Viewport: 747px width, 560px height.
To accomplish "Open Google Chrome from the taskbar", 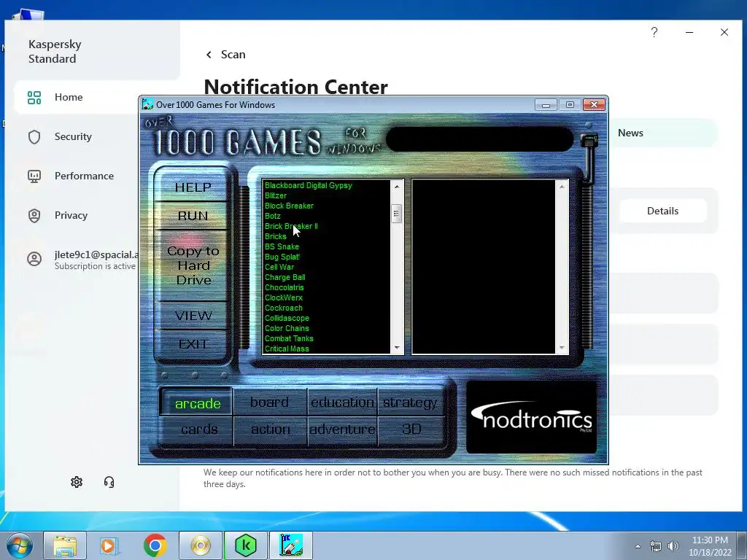I will tap(155, 545).
